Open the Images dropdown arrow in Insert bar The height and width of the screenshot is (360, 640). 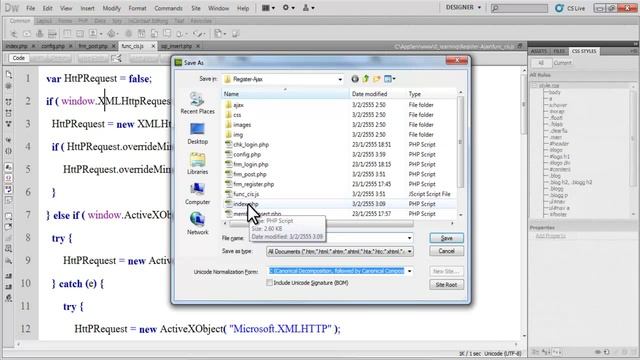(x=100, y=34)
